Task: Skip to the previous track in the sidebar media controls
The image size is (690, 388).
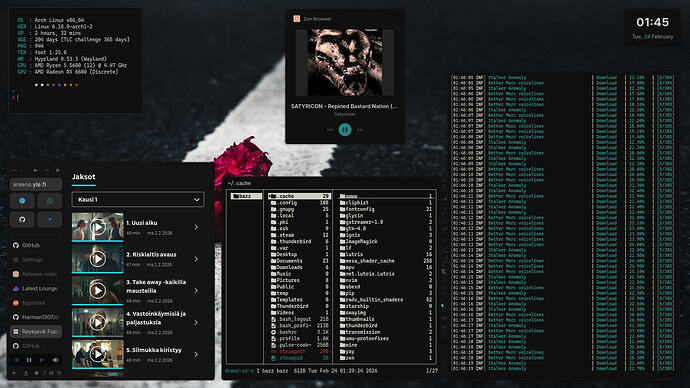Action: click(16, 360)
